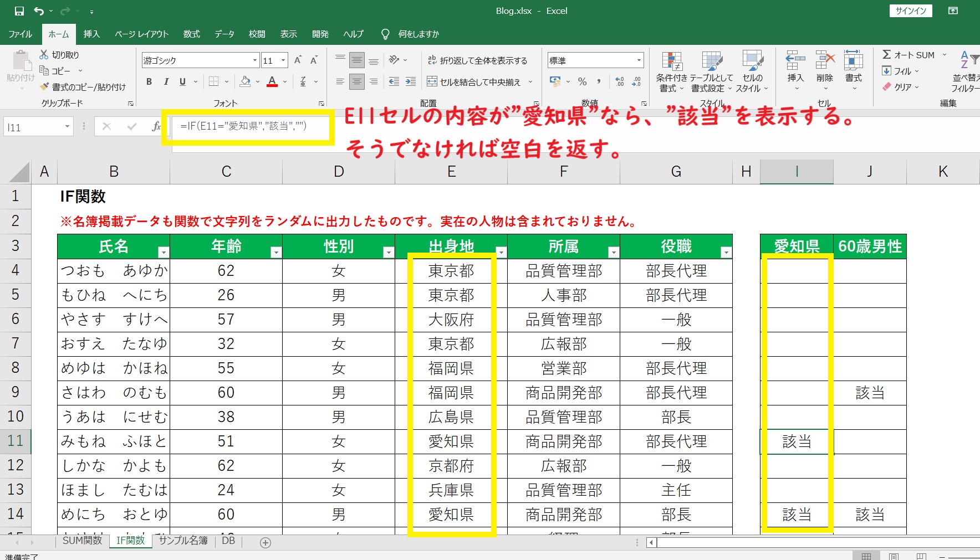
Task: Add a new sheet with plus button
Action: 266,543
